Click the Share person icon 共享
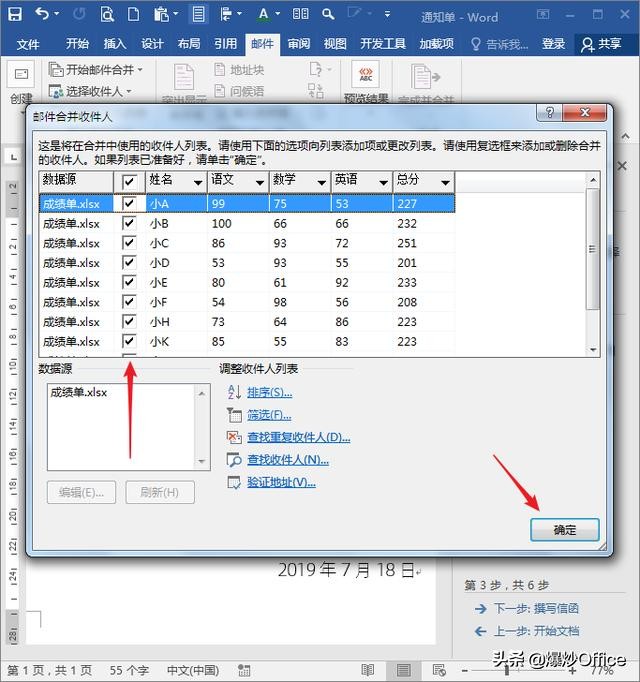The height and width of the screenshot is (682, 640). [x=588, y=44]
